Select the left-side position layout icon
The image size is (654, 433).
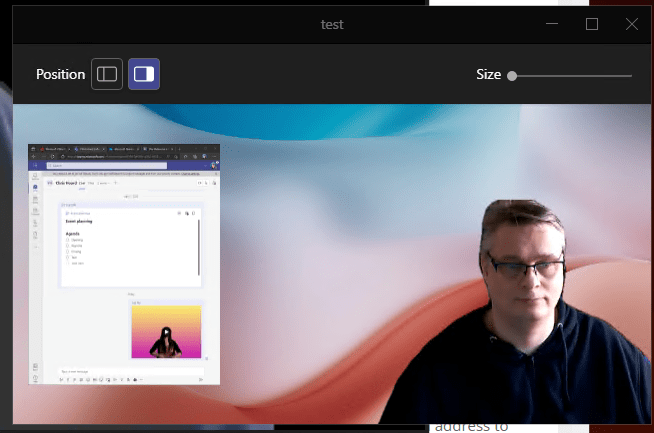(x=107, y=74)
